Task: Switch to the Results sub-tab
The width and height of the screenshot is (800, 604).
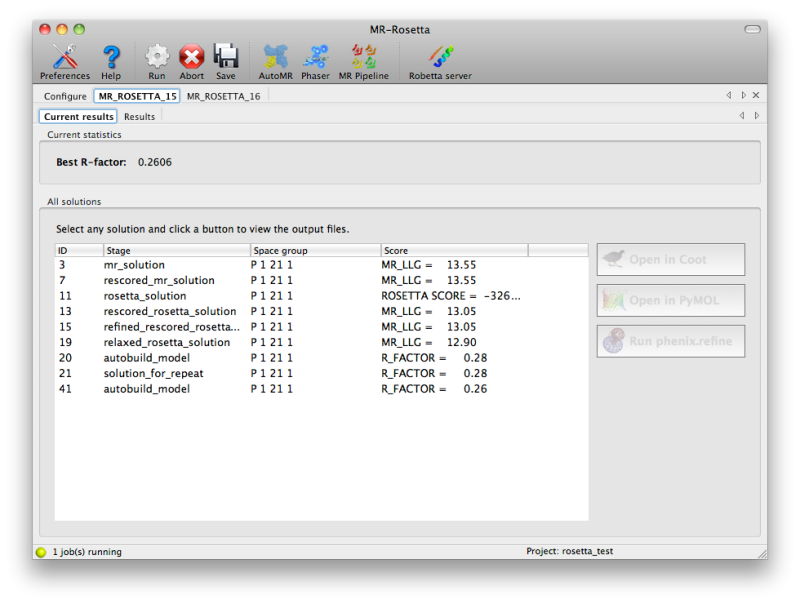Action: tap(139, 116)
